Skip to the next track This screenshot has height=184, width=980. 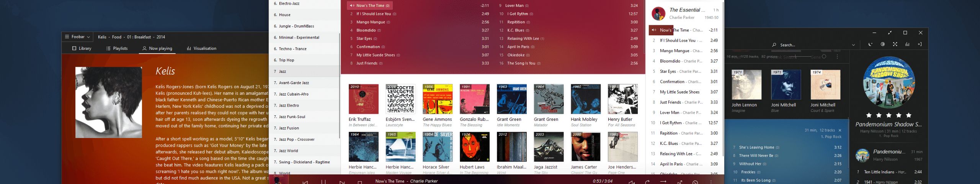[x=342, y=182]
